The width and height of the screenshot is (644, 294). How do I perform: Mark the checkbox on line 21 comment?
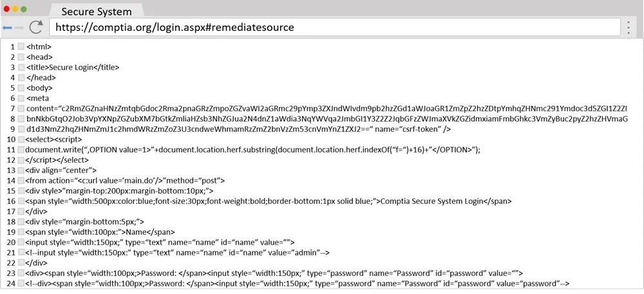pyautogui.click(x=21, y=253)
